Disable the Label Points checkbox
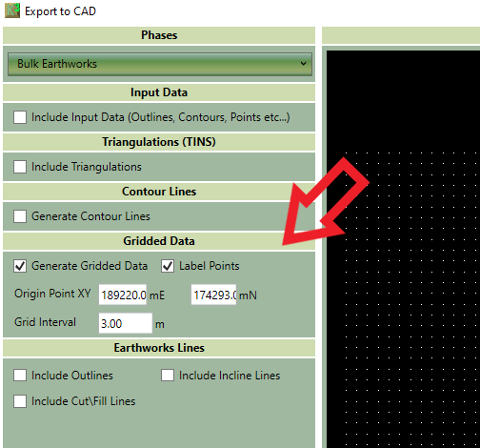 [x=168, y=266]
